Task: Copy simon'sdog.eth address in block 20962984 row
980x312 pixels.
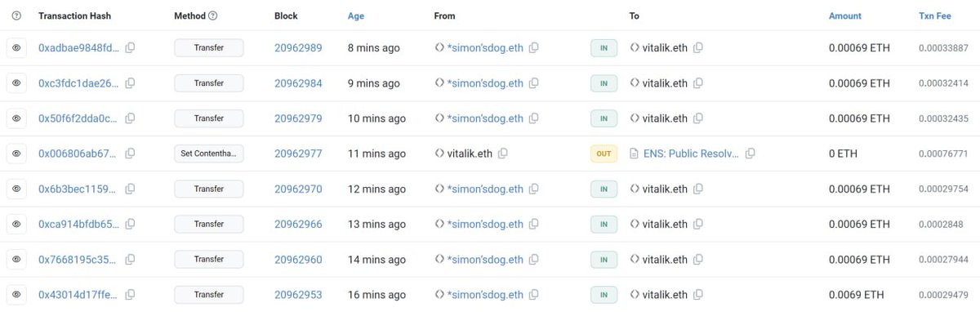Action: (x=534, y=83)
